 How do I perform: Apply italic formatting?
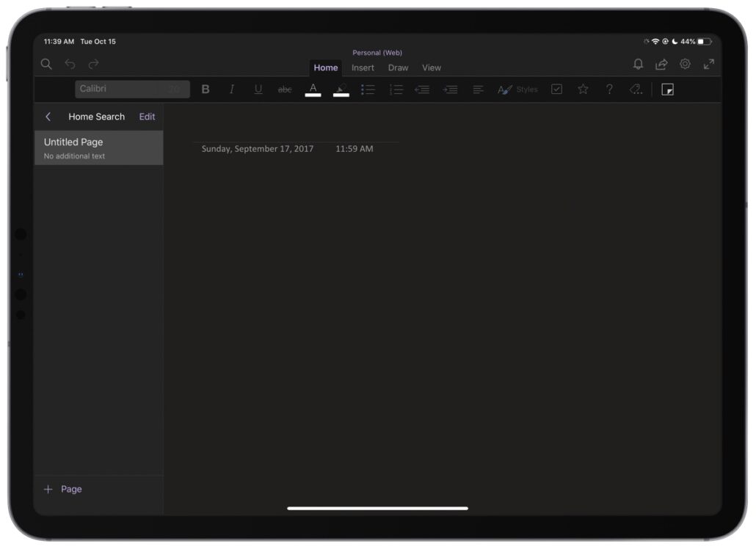[x=232, y=89]
